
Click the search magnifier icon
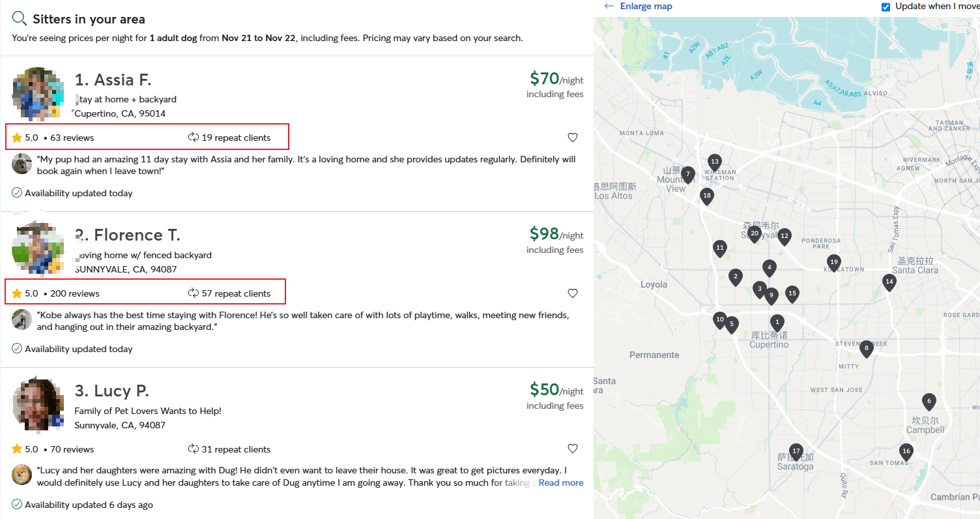pyautogui.click(x=20, y=18)
